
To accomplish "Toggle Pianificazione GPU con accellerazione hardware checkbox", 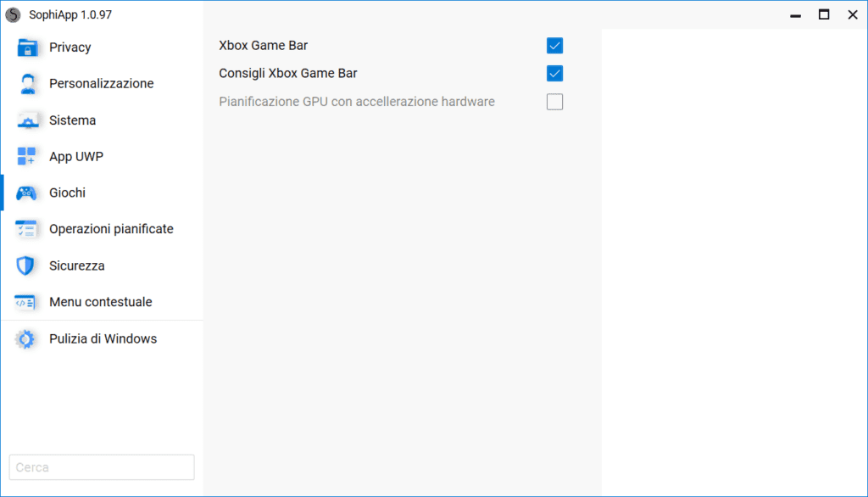I will pyautogui.click(x=554, y=102).
